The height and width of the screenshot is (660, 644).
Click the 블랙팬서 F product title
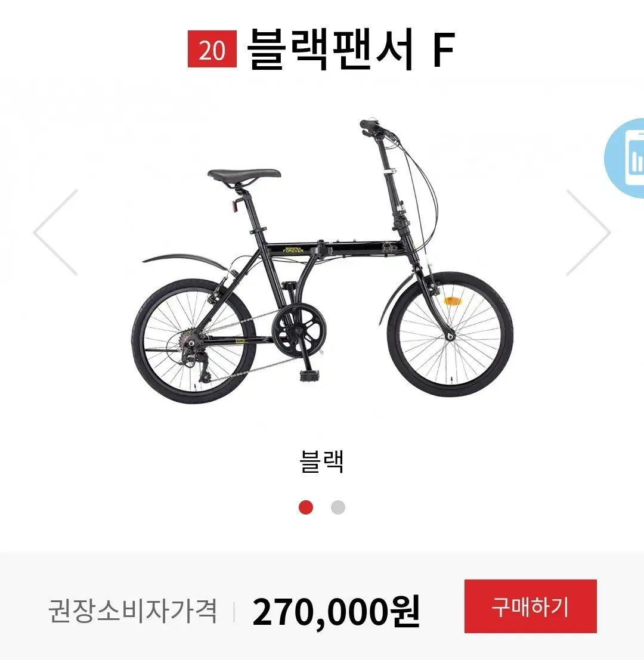click(351, 49)
